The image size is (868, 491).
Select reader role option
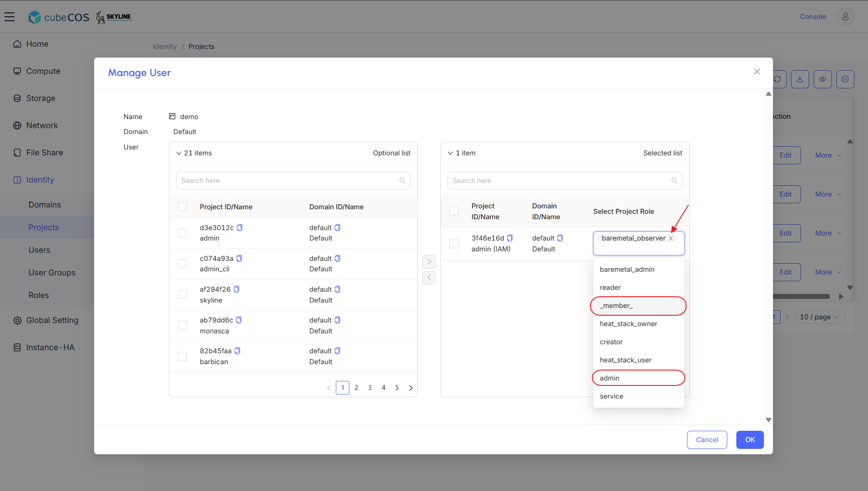[x=638, y=288]
